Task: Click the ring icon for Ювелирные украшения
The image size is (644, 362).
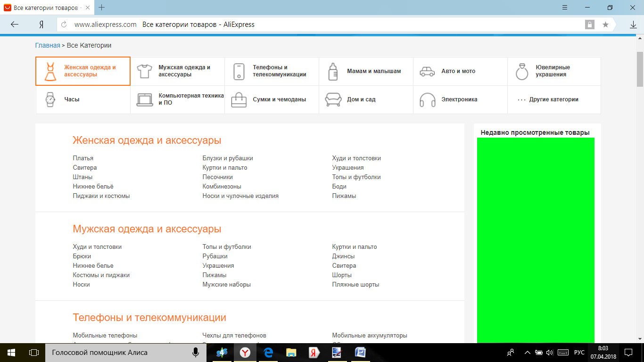Action: pos(522,71)
